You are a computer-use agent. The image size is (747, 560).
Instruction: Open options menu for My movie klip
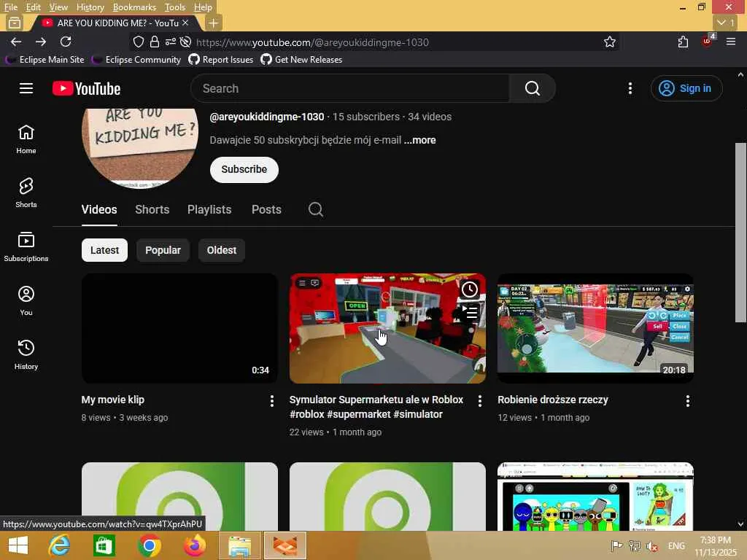(272, 401)
